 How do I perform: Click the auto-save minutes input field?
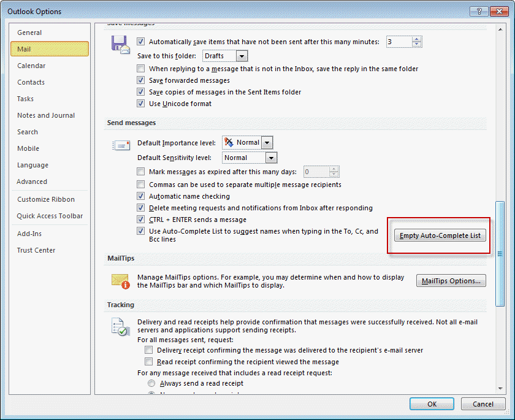pos(399,42)
